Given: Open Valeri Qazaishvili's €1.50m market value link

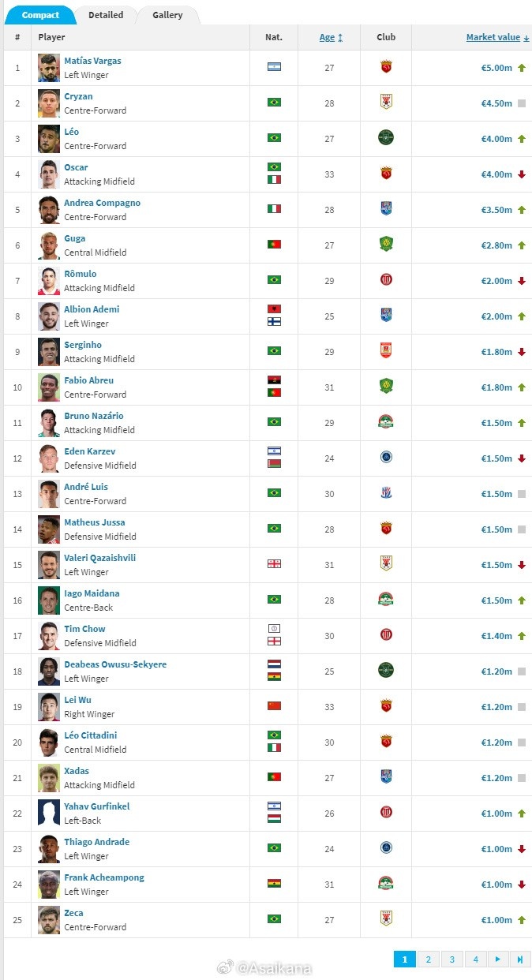Looking at the screenshot, I should coord(496,565).
